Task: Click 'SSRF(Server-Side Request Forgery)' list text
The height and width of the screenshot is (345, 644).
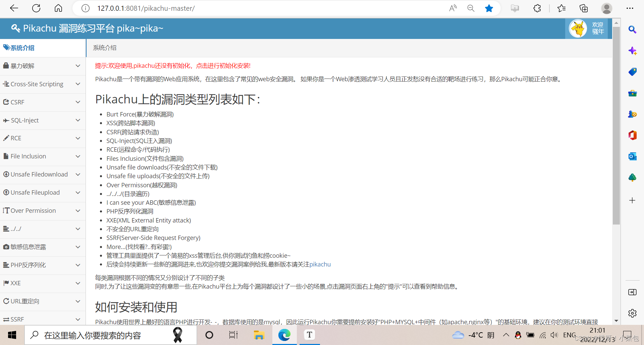Action: tap(153, 238)
